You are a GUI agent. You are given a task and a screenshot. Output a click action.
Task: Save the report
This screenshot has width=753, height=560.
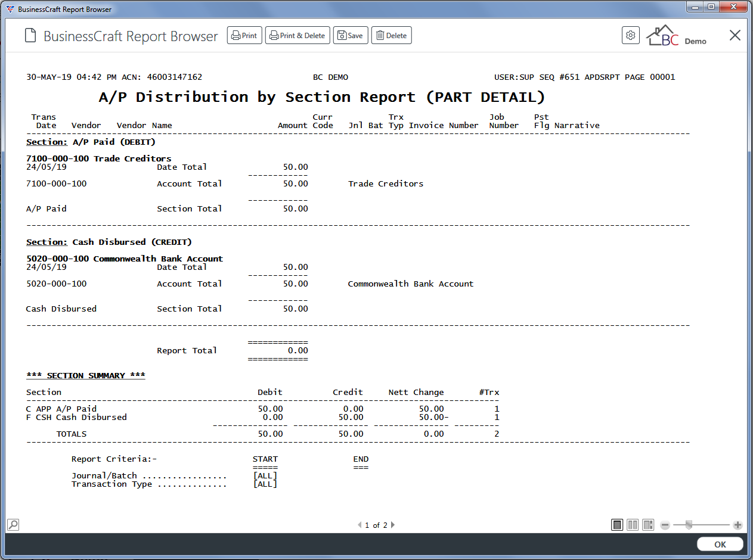(x=351, y=36)
